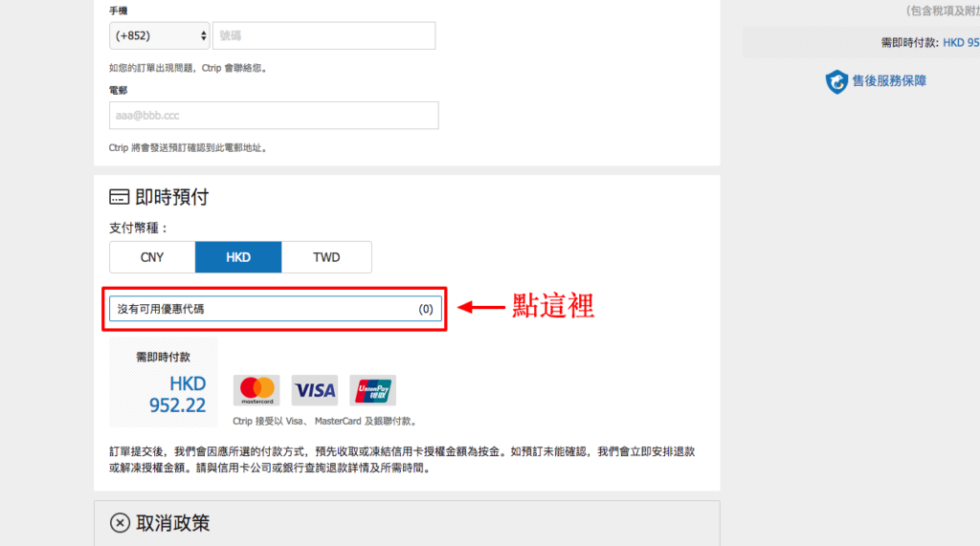Open the (+852) country code dropdown
This screenshot has width=980, height=546.
tap(160, 35)
